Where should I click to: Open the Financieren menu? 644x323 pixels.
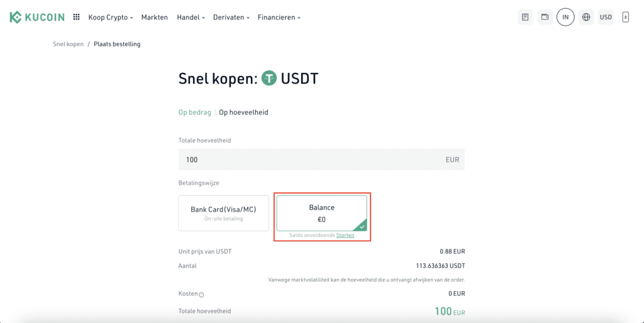(279, 18)
